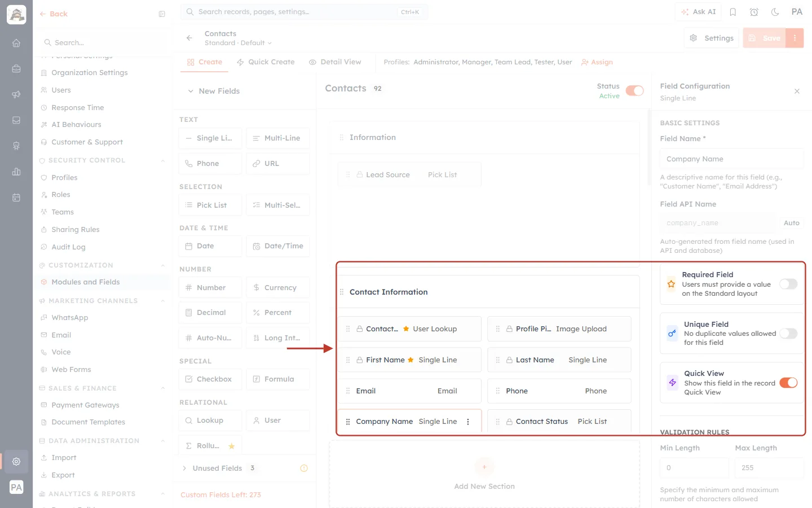Click the Max Length input field
Screen dimensions: 812x508
(x=769, y=468)
